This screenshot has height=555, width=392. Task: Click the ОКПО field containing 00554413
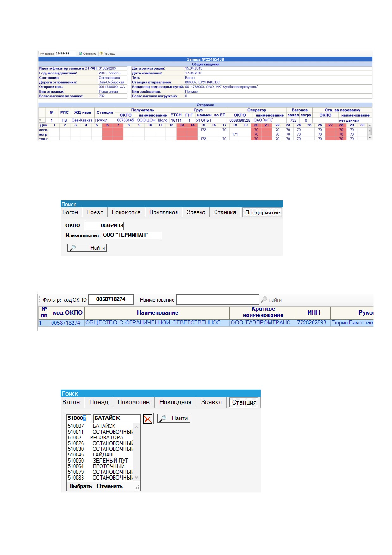click(x=104, y=226)
